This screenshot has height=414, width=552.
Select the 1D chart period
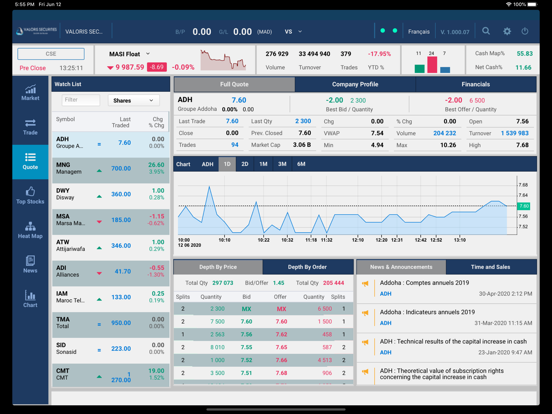227,164
